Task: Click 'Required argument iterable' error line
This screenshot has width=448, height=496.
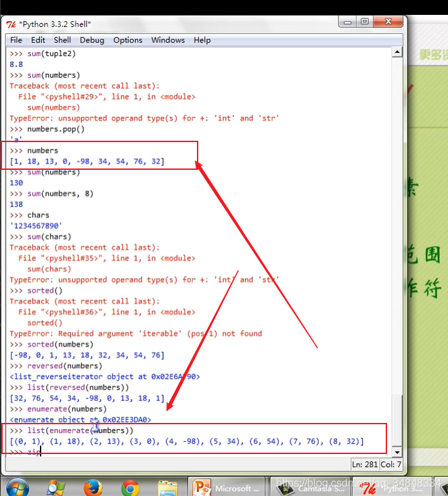Action: (x=136, y=334)
